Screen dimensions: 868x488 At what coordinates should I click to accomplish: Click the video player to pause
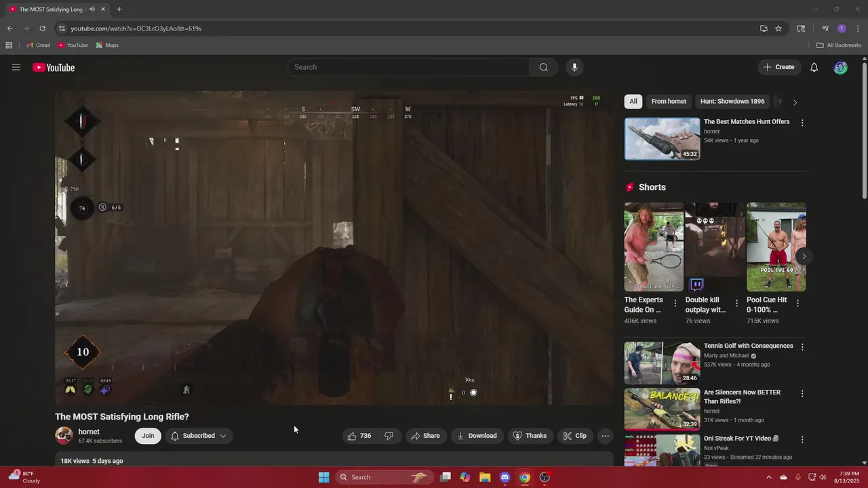[334, 247]
